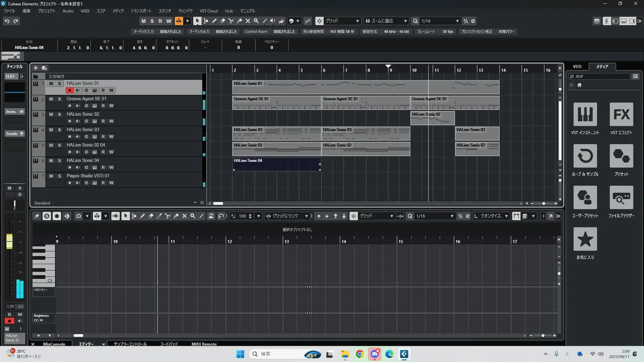This screenshot has height=362, width=644.
Task: Open the VST Effects FX tile
Action: [x=621, y=115]
